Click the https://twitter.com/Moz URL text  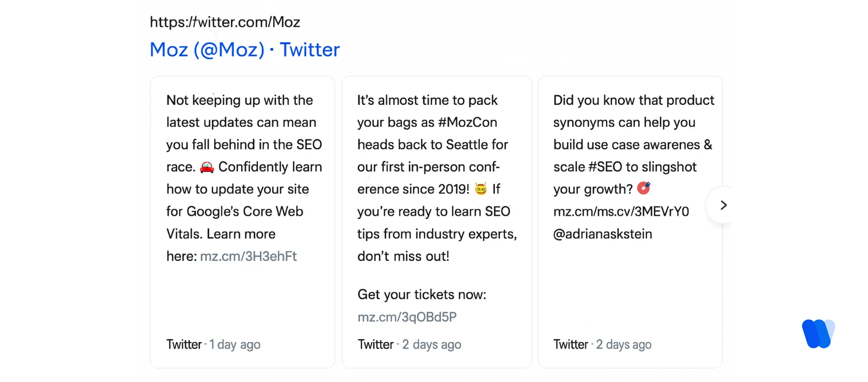click(224, 22)
